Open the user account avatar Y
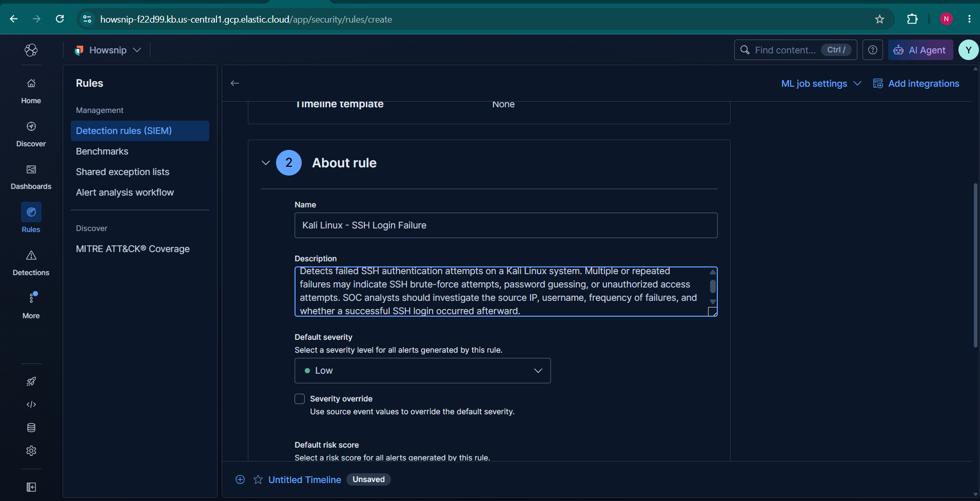 coord(969,50)
